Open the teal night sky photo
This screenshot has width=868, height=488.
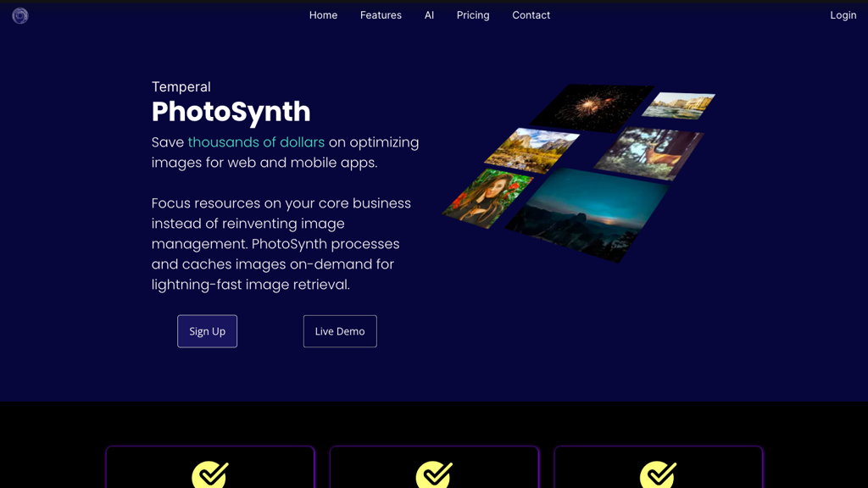tap(585, 212)
